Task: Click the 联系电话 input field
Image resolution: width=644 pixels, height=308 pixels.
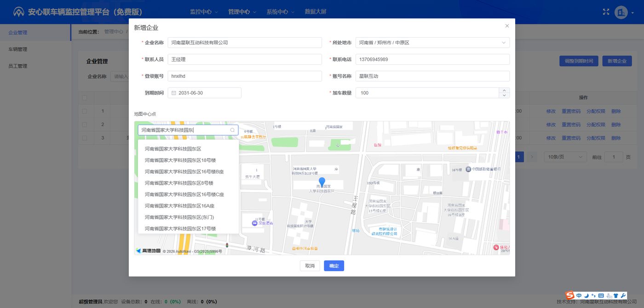Action: [432, 59]
